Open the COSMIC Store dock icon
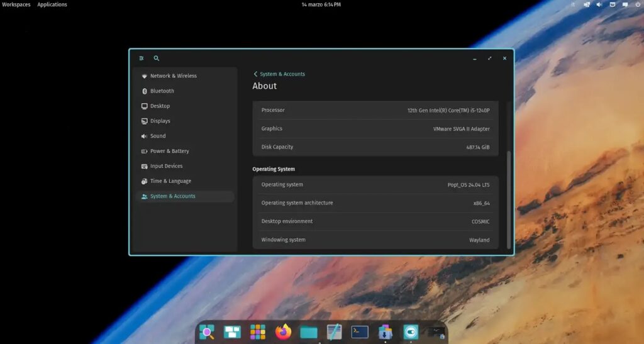The width and height of the screenshot is (644, 344). [x=385, y=331]
